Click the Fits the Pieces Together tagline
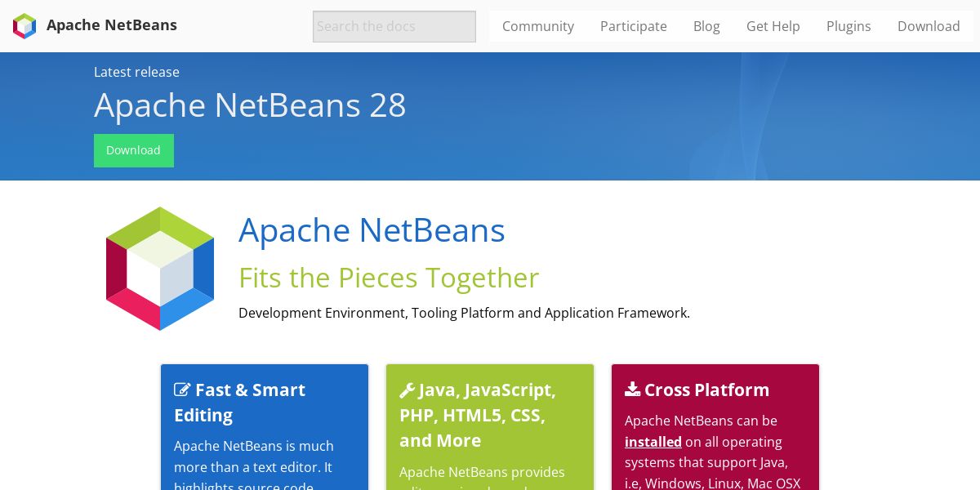The height and width of the screenshot is (490, 980). (x=389, y=278)
